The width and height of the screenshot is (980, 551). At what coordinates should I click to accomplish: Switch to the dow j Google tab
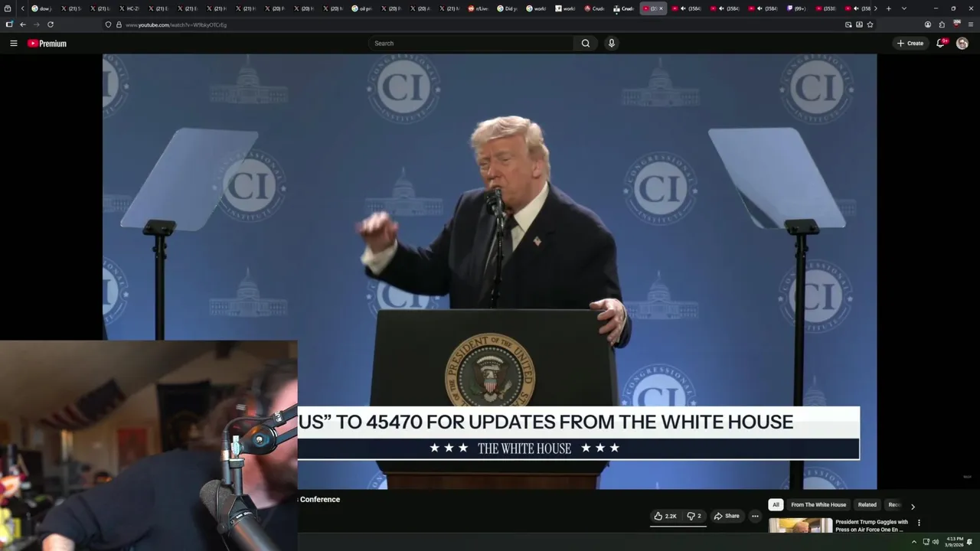(41, 8)
